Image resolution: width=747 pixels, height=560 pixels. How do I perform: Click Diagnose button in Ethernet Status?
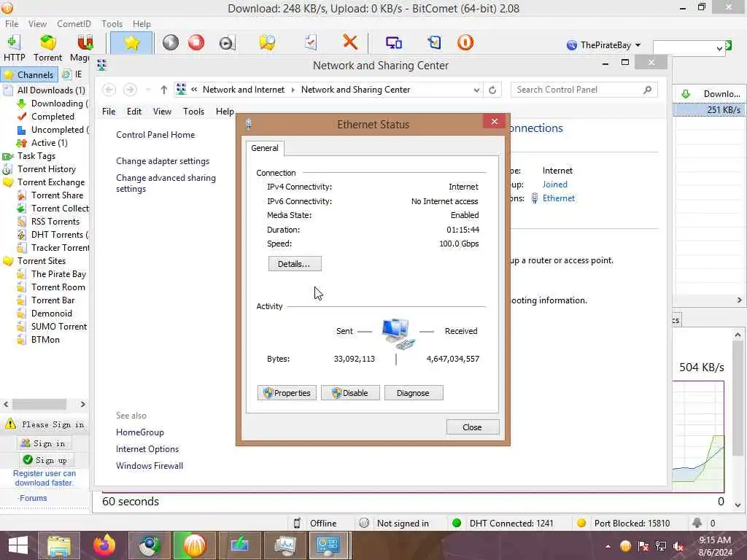click(414, 393)
